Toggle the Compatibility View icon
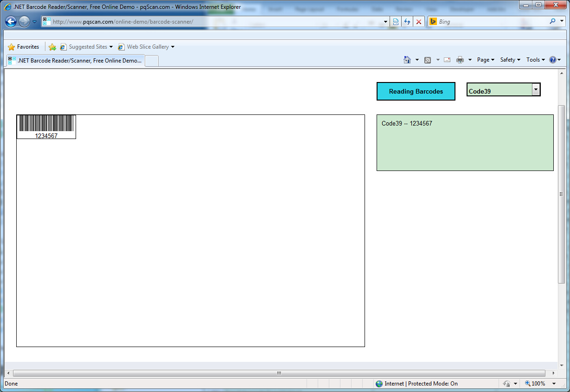 (396, 22)
